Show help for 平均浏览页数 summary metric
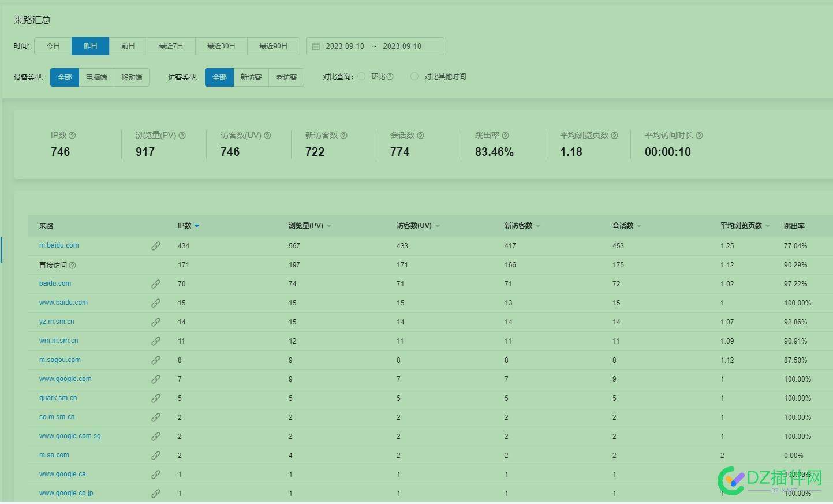 point(615,136)
